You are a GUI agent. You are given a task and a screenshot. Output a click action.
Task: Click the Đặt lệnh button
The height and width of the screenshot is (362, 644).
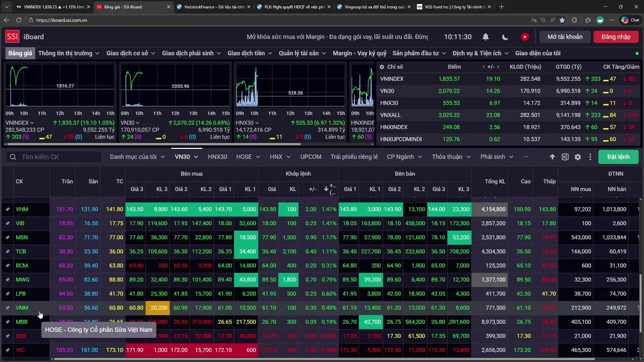click(618, 157)
